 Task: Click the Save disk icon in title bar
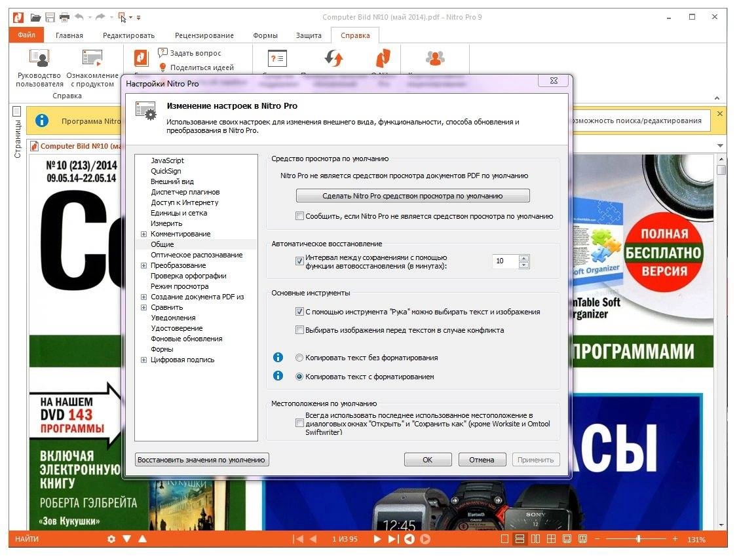pos(50,18)
